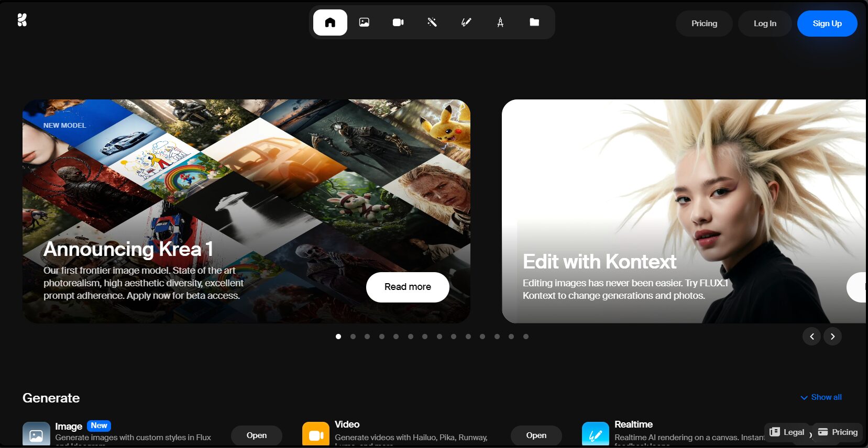Viewport: 868px width, 448px height.
Task: Open the Image generator
Action: [x=257, y=435]
